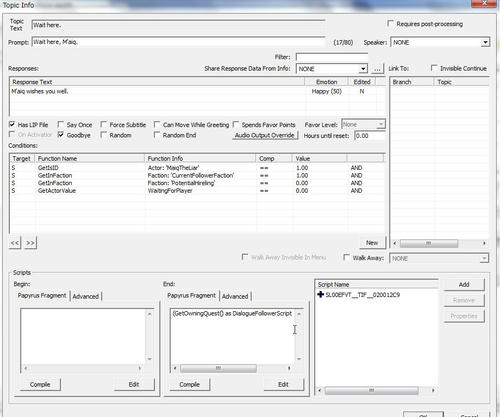Click left arrow of script list scrollbar
The width and height of the screenshot is (500, 417).
(x=320, y=390)
